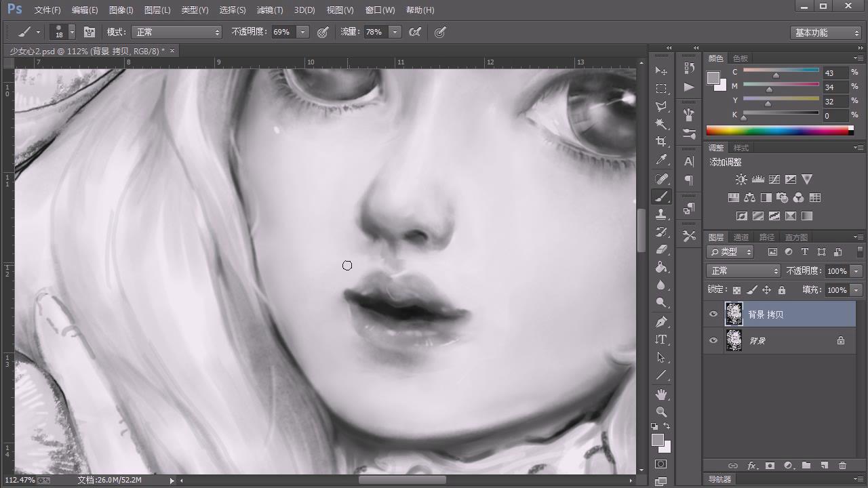The height and width of the screenshot is (488, 868).
Task: Switch to the 路径 tab
Action: tap(767, 237)
